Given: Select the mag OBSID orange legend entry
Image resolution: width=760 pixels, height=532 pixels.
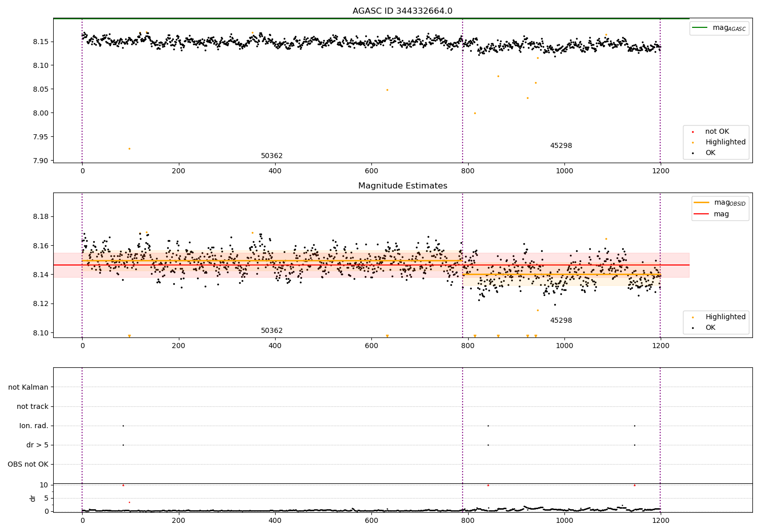Looking at the screenshot, I should click(x=720, y=203).
